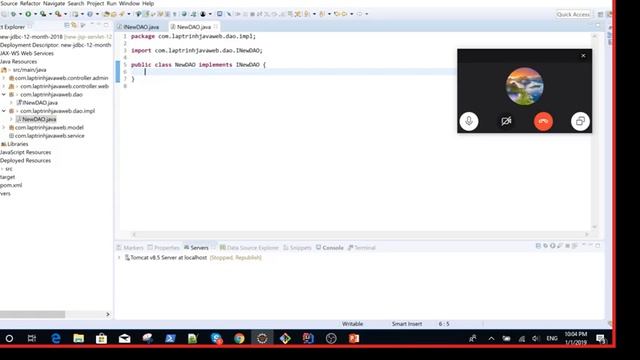Open the Refactor menu
Viewport: 640px width, 360px height.
(x=31, y=3)
